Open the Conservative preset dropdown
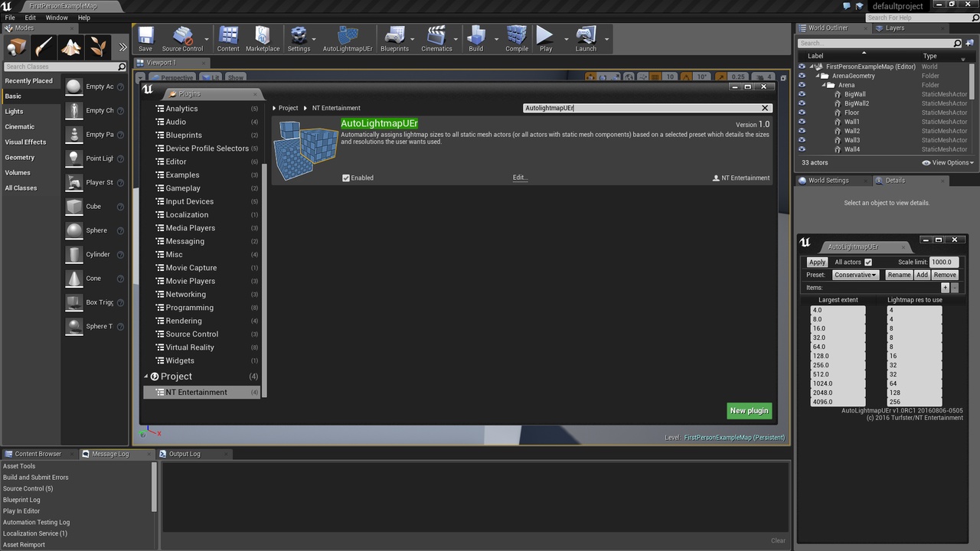 click(x=855, y=275)
